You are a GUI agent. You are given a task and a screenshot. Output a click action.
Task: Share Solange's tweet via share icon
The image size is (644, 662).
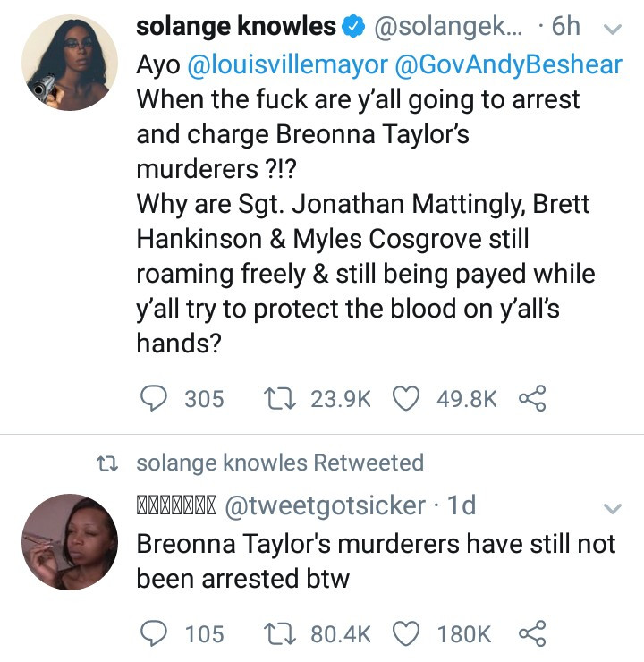tap(532, 398)
